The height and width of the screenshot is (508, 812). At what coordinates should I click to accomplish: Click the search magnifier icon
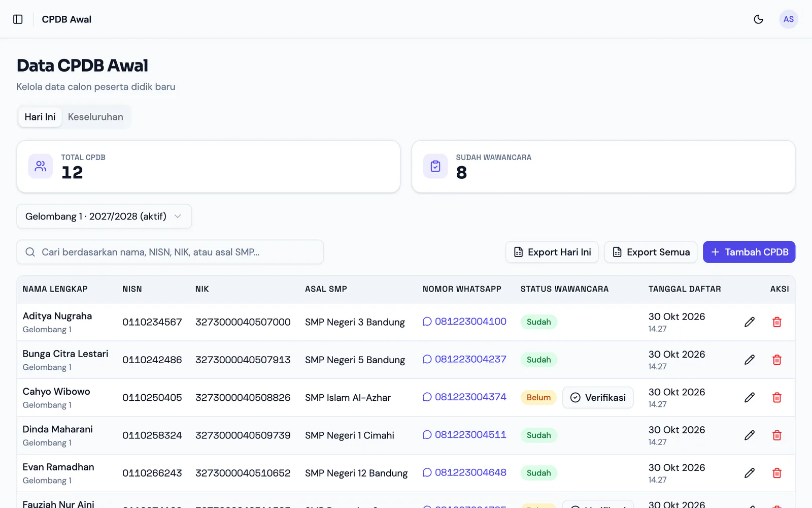coord(30,252)
